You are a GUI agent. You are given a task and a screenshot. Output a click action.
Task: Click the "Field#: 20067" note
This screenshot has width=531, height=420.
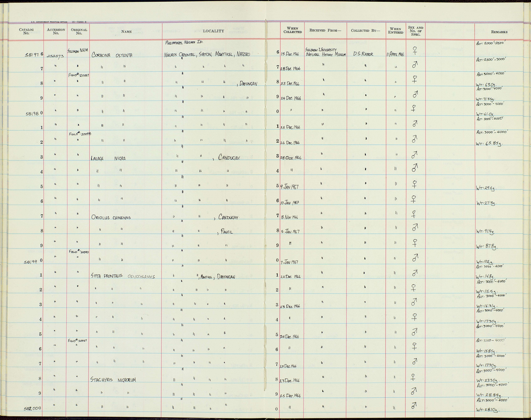[x=78, y=341]
